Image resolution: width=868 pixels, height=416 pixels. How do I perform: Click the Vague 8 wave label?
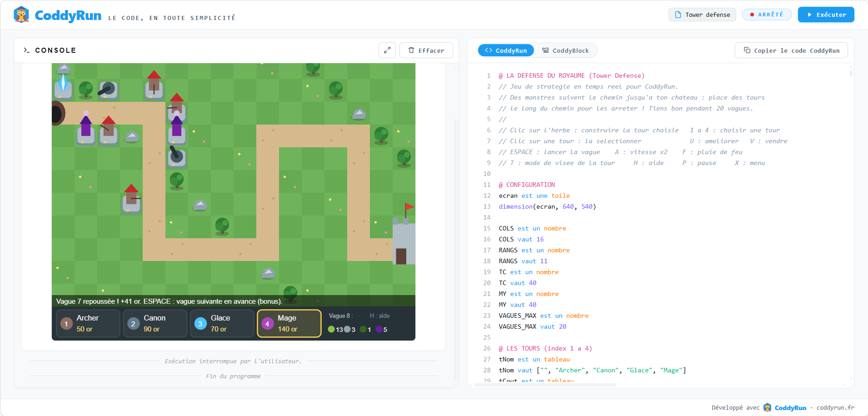point(340,316)
